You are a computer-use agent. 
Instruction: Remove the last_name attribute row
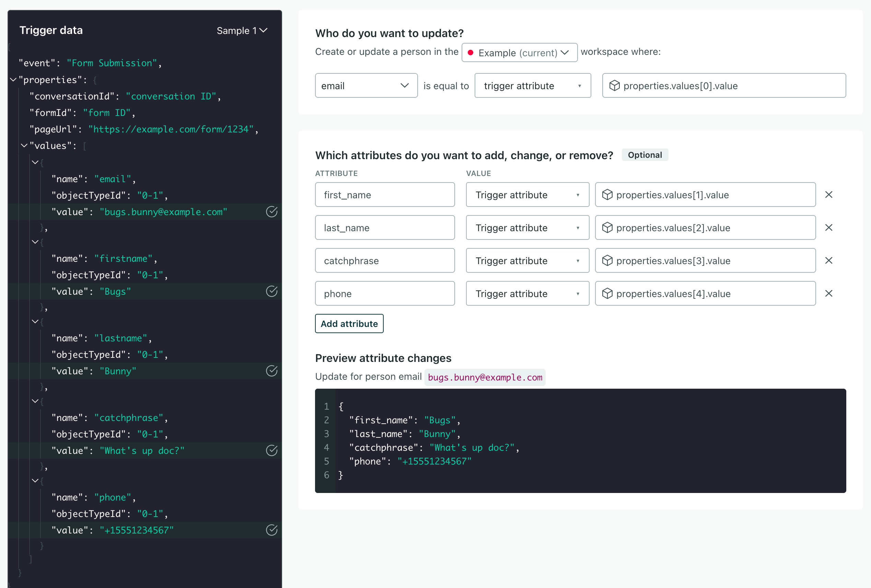[829, 227]
